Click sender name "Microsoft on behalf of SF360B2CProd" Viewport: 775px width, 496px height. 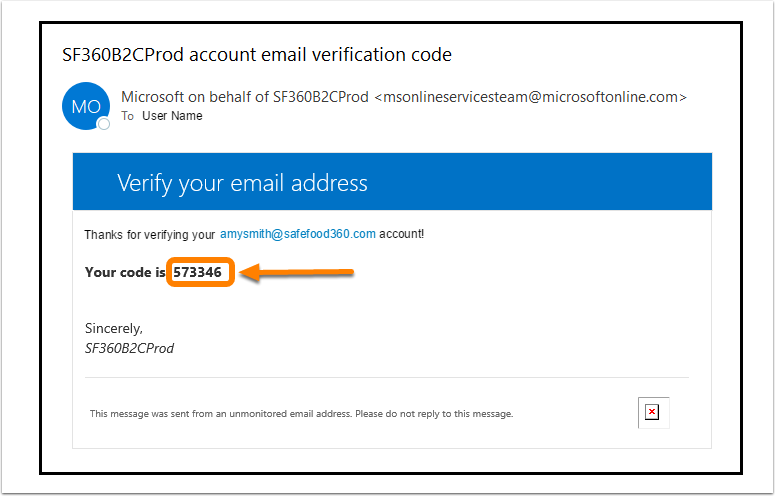(244, 97)
